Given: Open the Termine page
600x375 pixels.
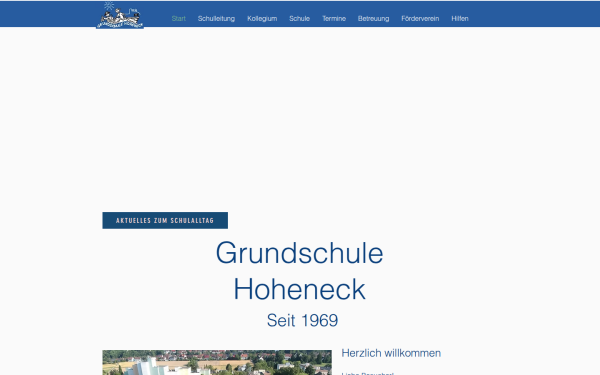Looking at the screenshot, I should [334, 18].
